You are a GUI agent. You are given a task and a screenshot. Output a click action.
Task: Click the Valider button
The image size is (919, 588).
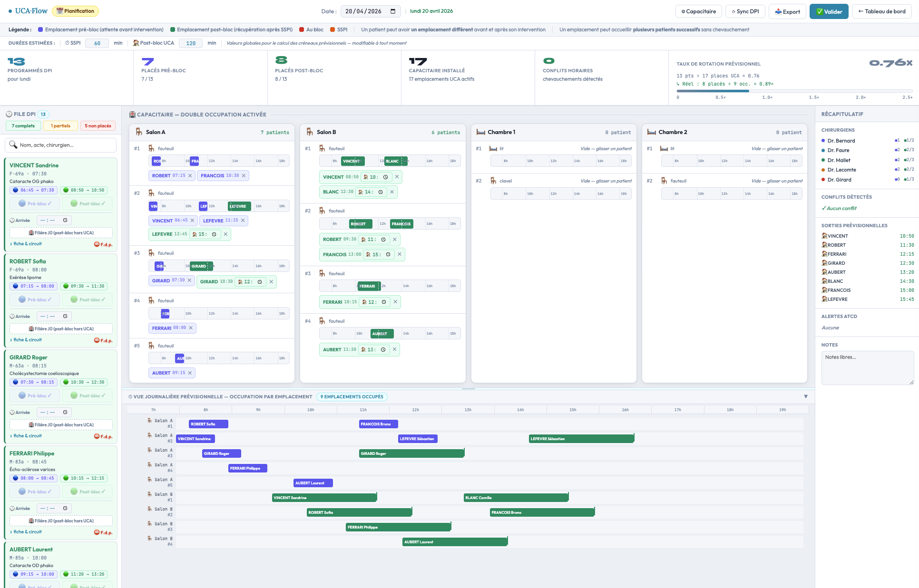pos(829,11)
